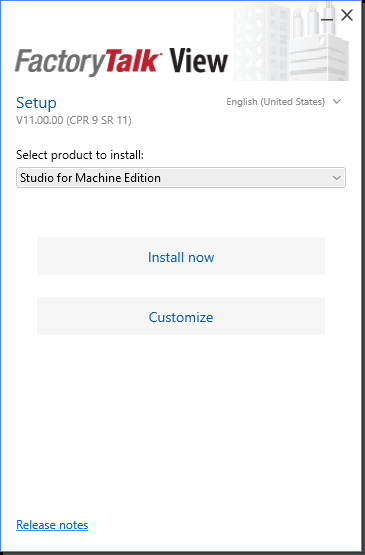Image resolution: width=365 pixels, height=555 pixels.
Task: Close the FactoryTalk View setup window
Action: (347, 15)
